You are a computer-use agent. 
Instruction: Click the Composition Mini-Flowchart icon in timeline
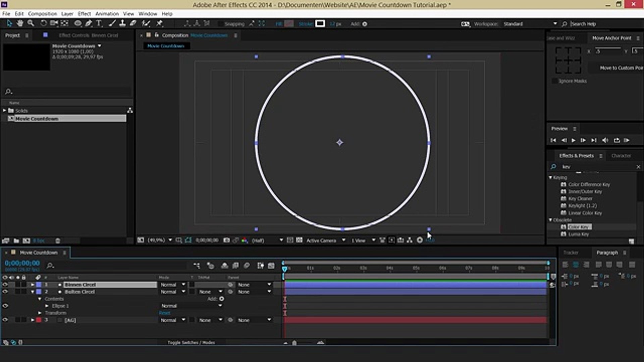click(x=197, y=265)
